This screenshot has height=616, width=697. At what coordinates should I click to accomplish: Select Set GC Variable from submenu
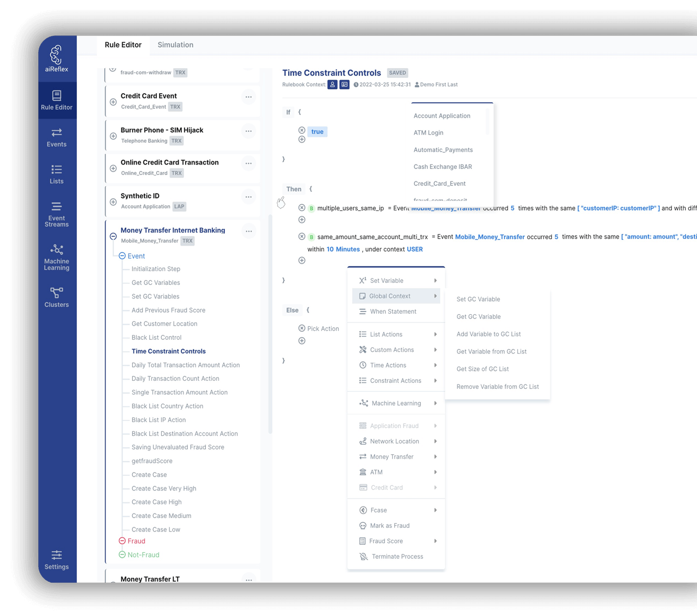(478, 300)
